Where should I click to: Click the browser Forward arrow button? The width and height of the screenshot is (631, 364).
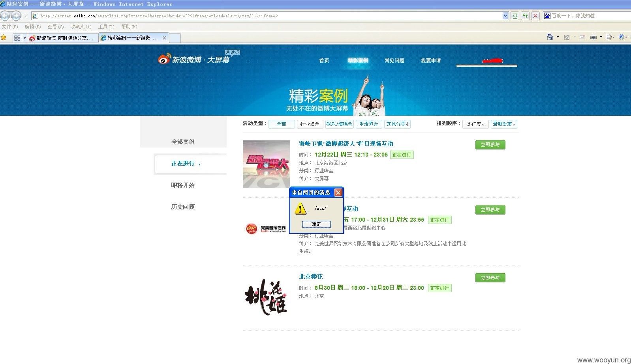16,16
